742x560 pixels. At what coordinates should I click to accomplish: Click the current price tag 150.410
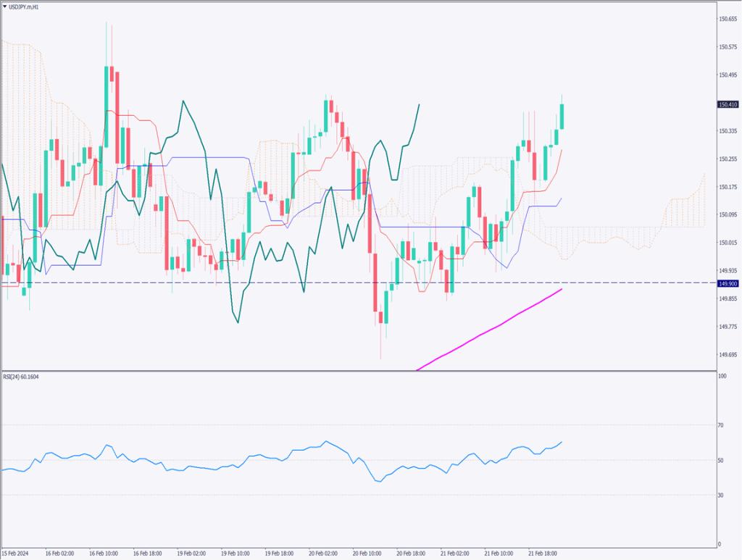pyautogui.click(x=727, y=104)
